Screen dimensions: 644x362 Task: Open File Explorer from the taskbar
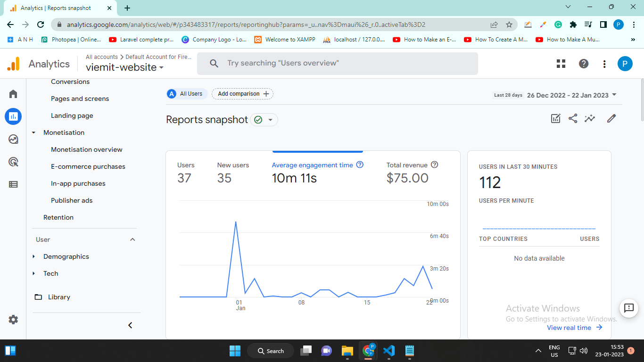tap(347, 351)
